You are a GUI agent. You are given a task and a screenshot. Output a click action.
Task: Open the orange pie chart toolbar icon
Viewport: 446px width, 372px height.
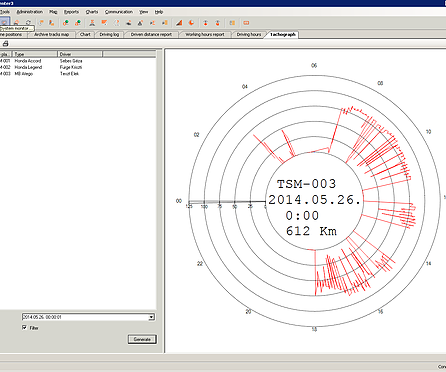(x=191, y=23)
